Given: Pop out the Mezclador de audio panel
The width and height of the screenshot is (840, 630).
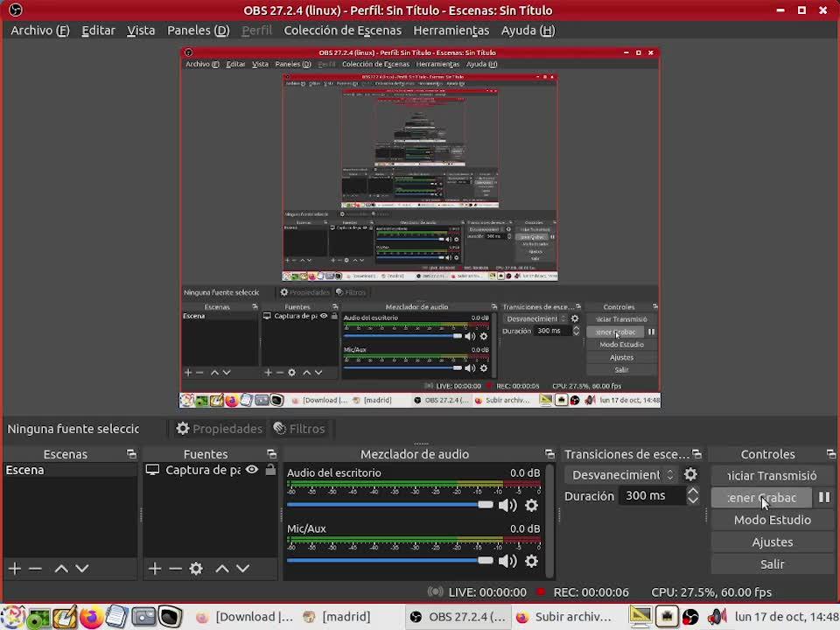Looking at the screenshot, I should tap(549, 454).
